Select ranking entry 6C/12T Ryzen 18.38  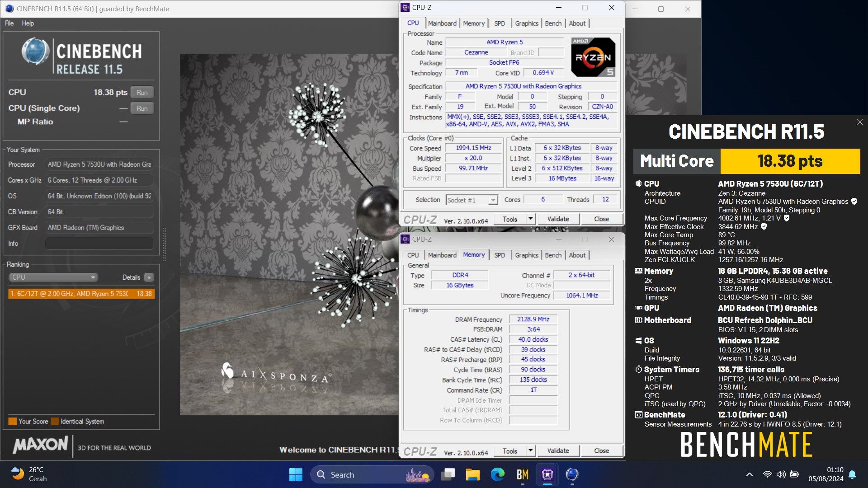(81, 294)
